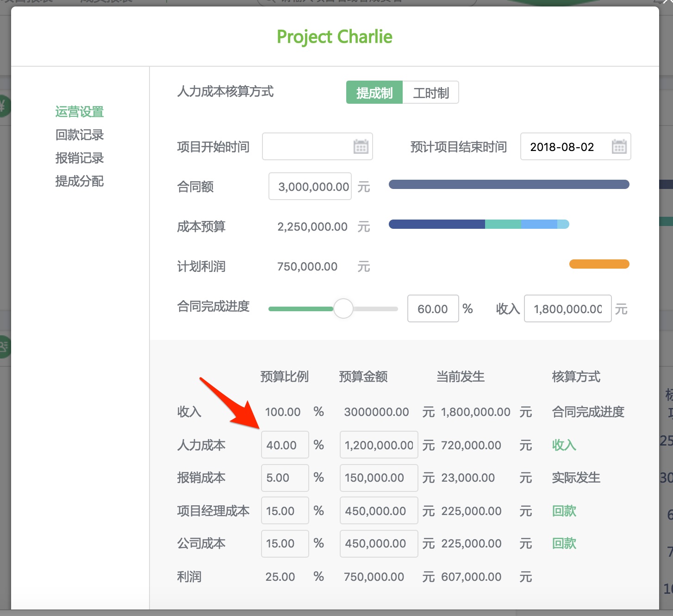Click the 40.00 budget ratio field for 人力成本

pyautogui.click(x=284, y=445)
